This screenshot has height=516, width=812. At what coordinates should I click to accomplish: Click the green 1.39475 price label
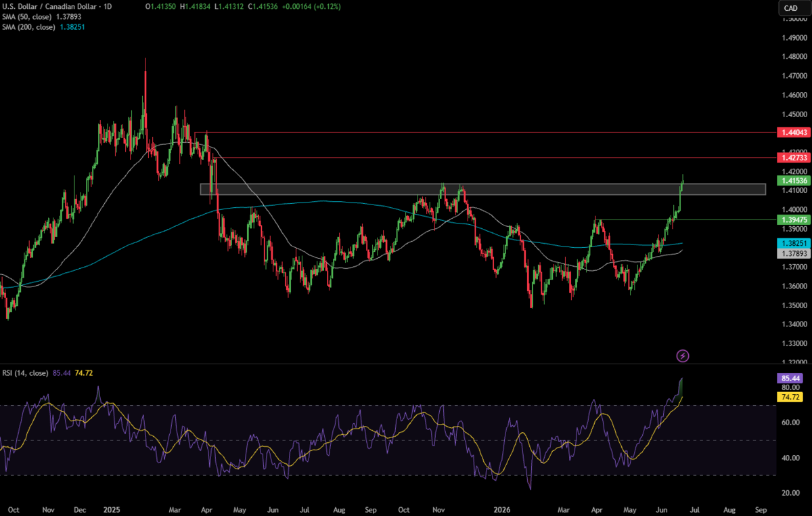click(792, 220)
